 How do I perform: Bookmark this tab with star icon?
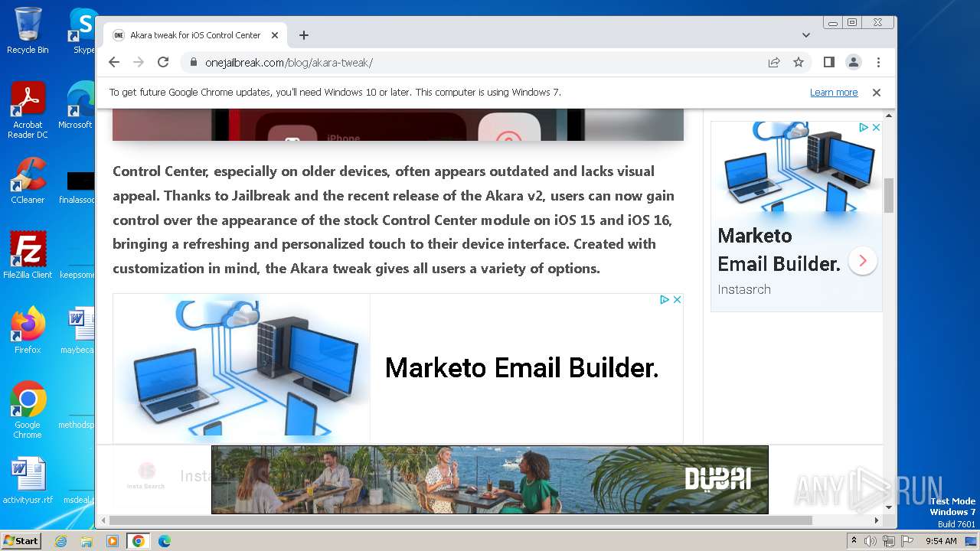[x=799, y=62]
